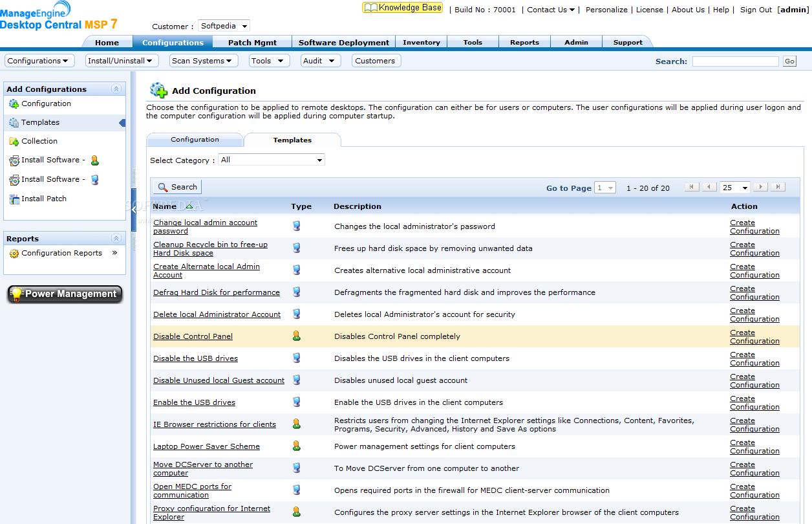The image size is (812, 524).
Task: Click ascending sort triangle beside Name
Action: click(189, 206)
